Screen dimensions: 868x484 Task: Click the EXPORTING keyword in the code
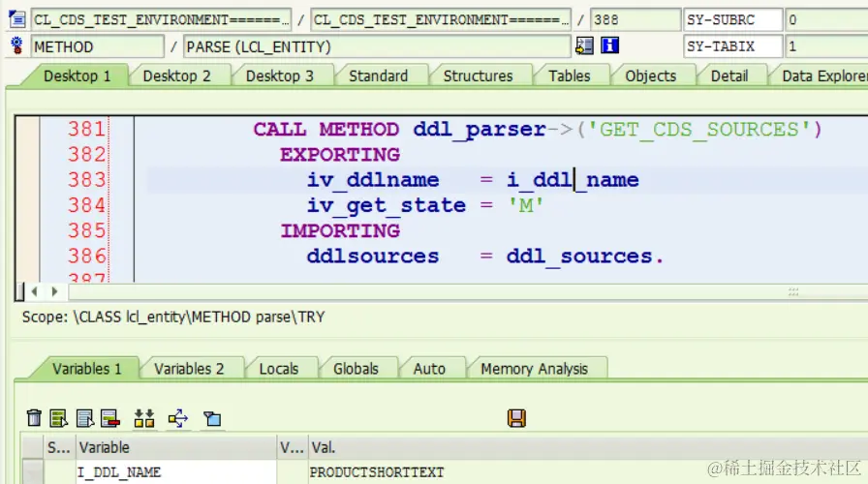point(340,155)
